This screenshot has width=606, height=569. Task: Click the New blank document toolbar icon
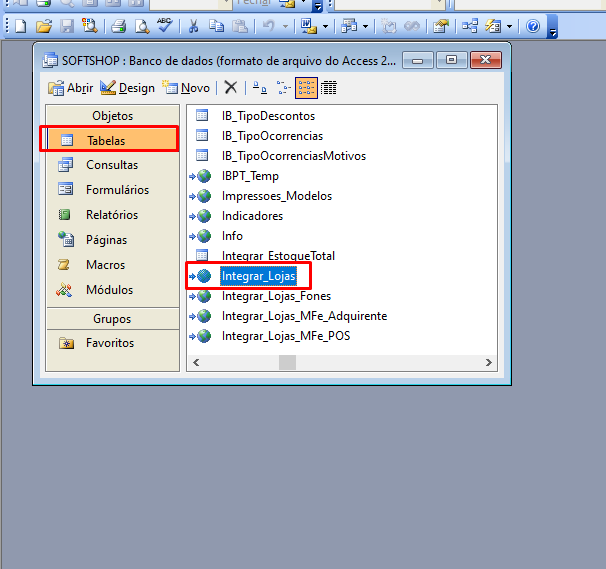19,26
